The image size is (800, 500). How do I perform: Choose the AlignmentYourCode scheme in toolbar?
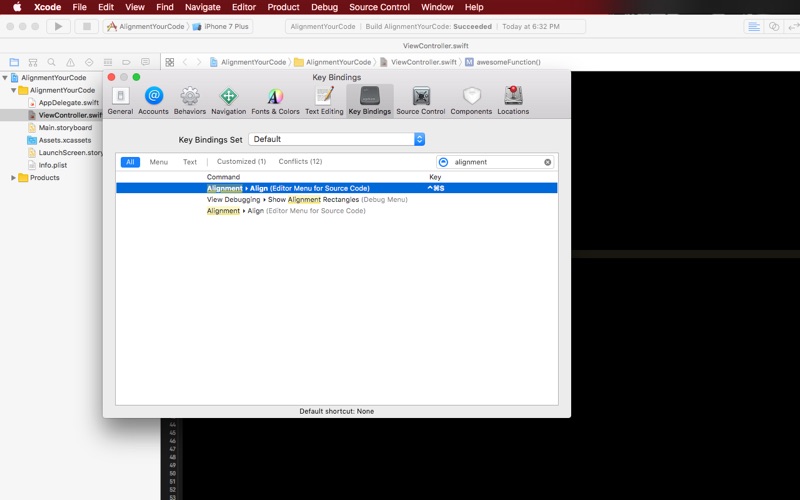pyautogui.click(x=146, y=27)
